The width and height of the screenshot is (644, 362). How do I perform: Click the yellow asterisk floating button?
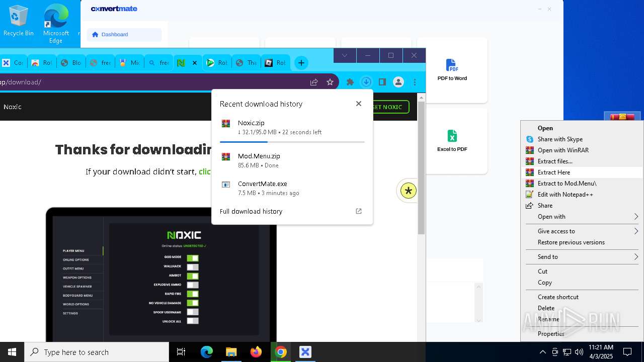click(x=409, y=191)
